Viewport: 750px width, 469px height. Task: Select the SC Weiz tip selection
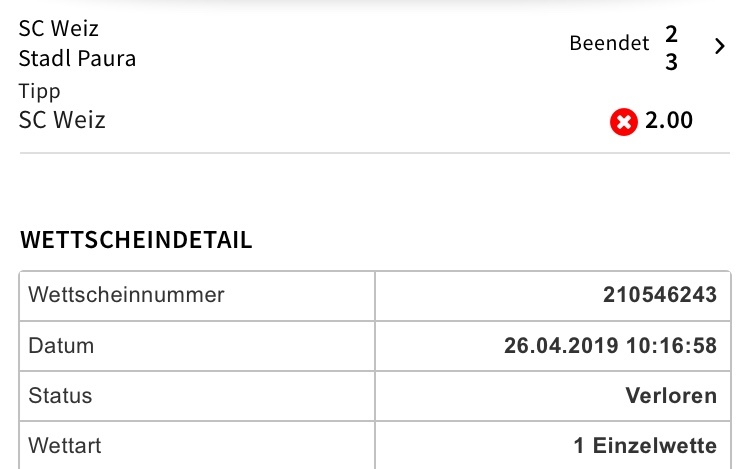[x=62, y=120]
